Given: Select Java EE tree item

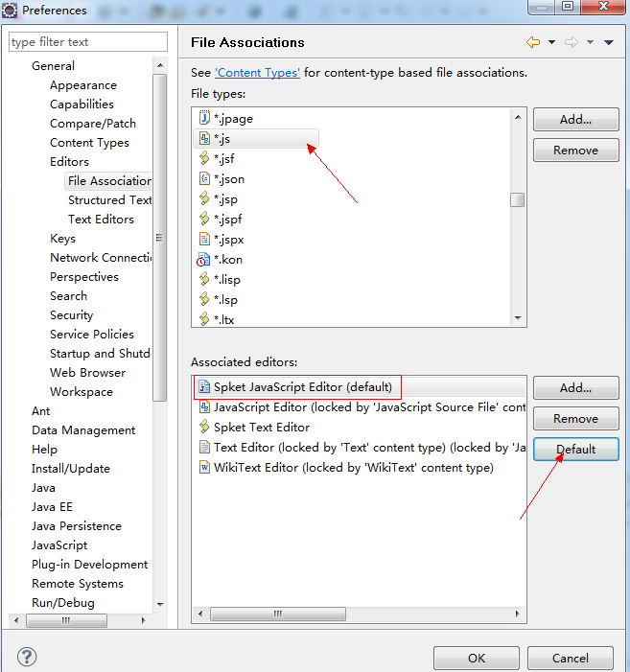Looking at the screenshot, I should coord(52,507).
